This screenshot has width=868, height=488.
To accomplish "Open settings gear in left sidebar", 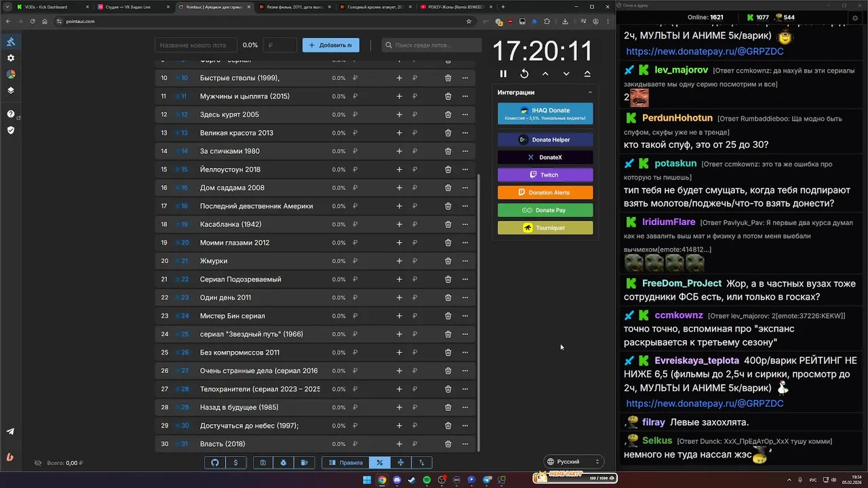I will click(11, 58).
